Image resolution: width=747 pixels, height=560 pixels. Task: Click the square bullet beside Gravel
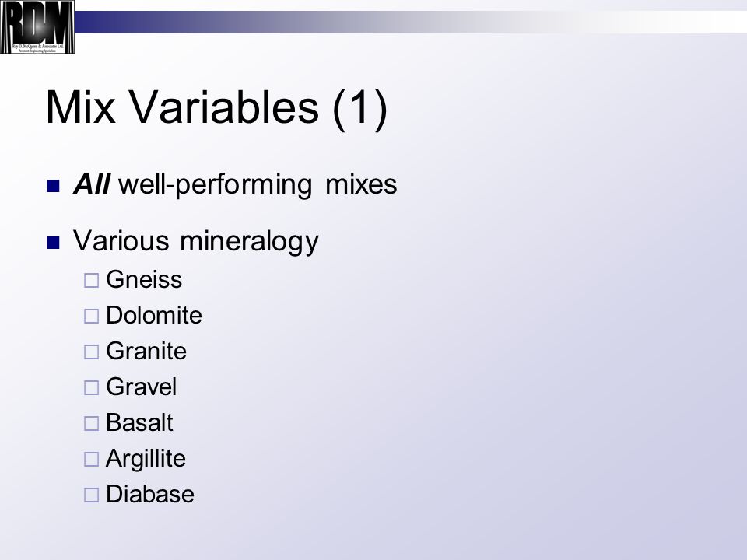[92, 387]
